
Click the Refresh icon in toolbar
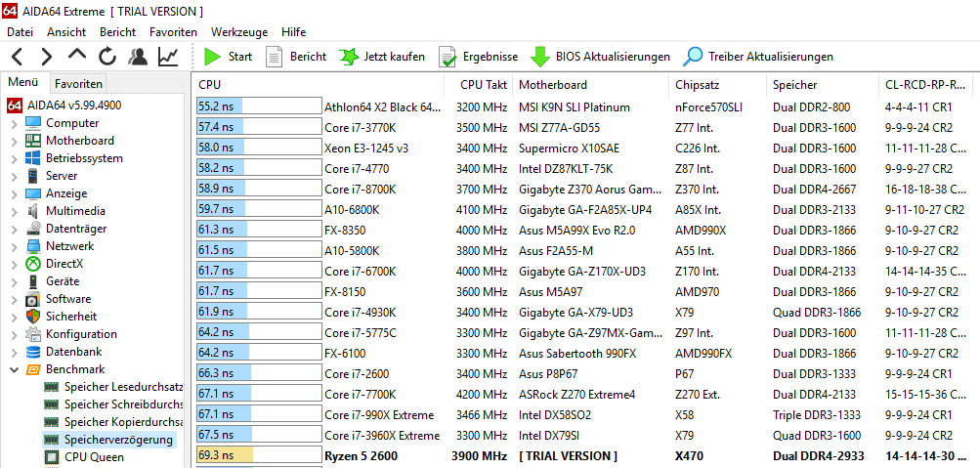coord(107,57)
